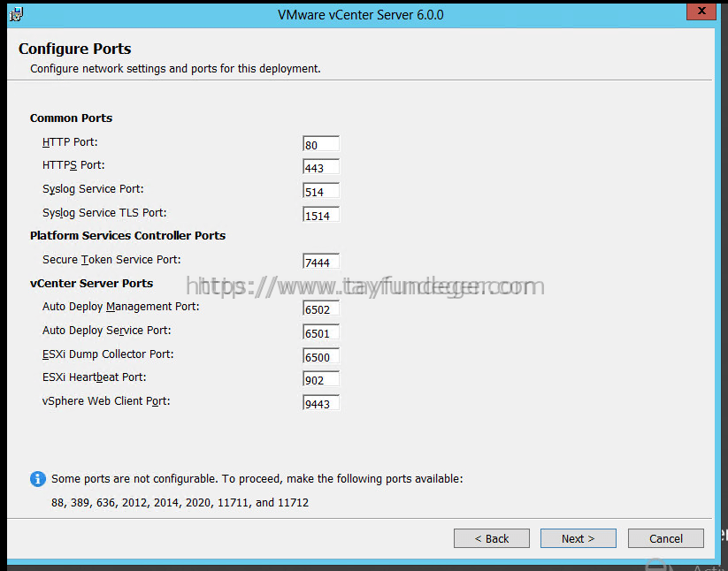Click the HTTP Port field showing 80
The width and height of the screenshot is (728, 571).
coord(321,144)
